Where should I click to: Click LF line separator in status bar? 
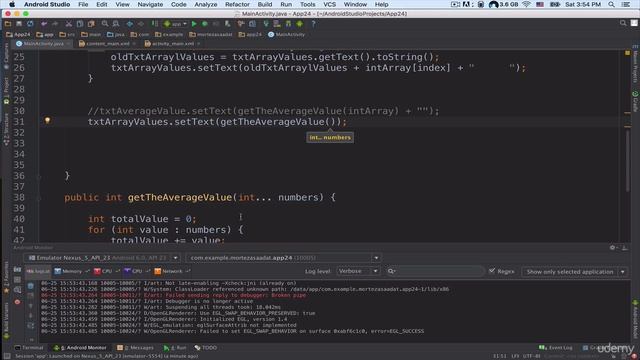(x=515, y=356)
